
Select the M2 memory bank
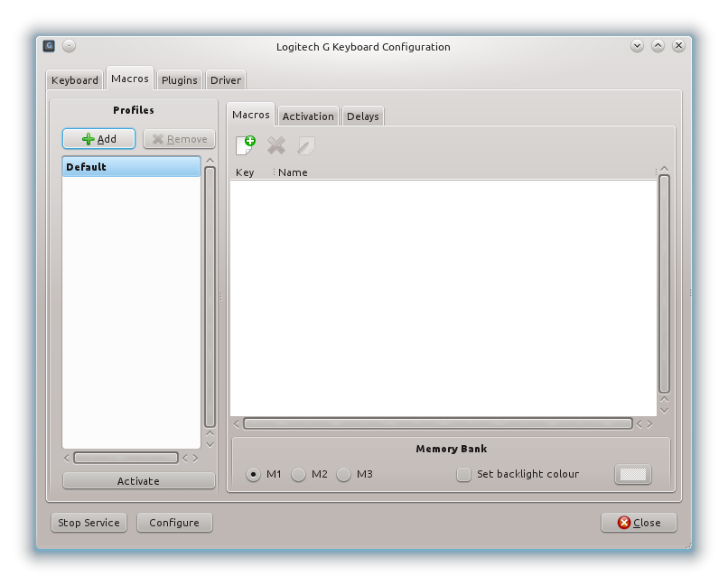299,474
